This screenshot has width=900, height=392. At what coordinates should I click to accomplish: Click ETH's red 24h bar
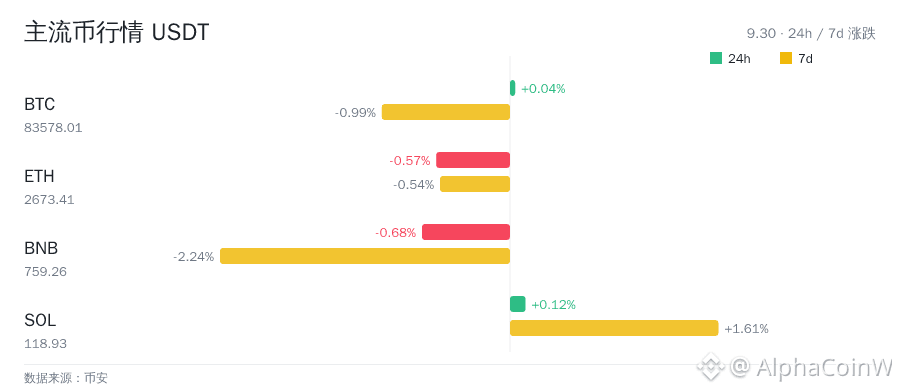(x=473, y=160)
